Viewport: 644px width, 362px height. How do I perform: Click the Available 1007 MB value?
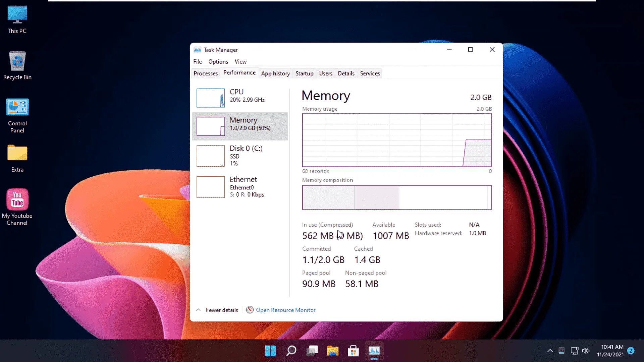click(x=391, y=236)
